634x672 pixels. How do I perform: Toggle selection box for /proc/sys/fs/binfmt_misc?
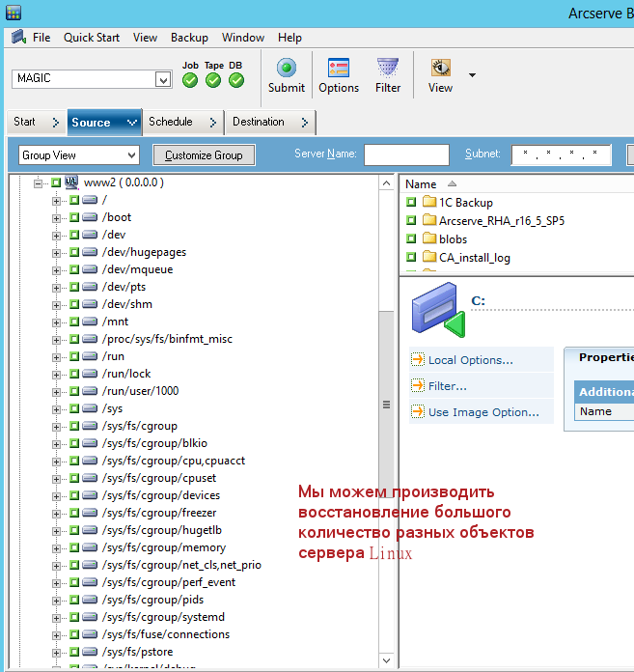(74, 339)
